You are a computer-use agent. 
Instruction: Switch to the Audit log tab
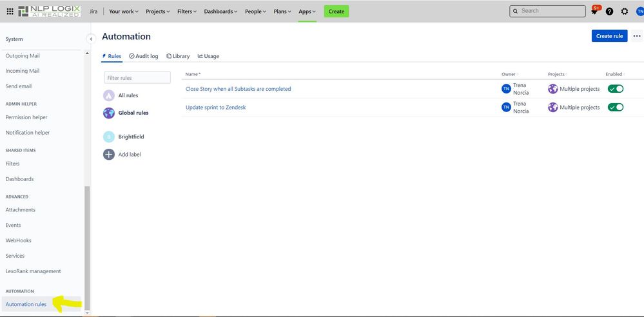[x=143, y=56]
